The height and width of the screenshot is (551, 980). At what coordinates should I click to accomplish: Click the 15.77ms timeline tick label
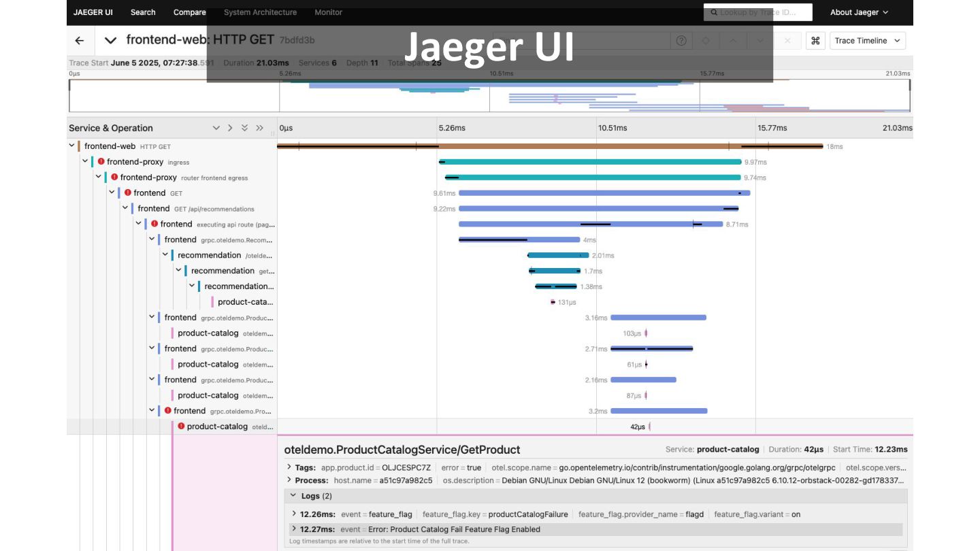pyautogui.click(x=772, y=128)
